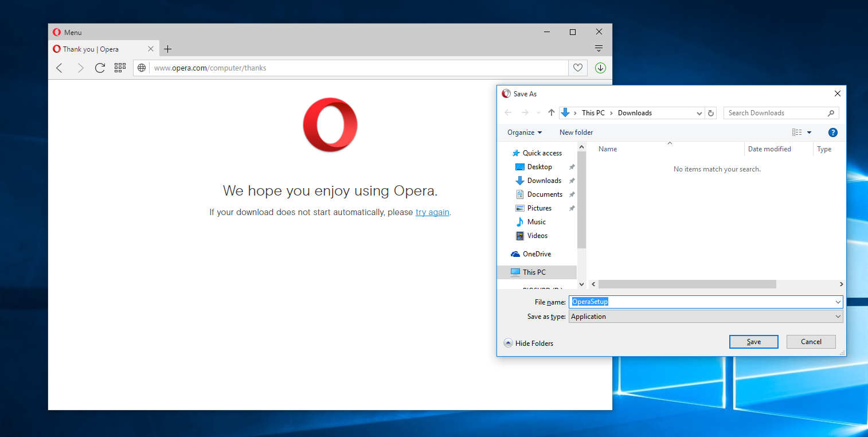Go back to the previous page
The width and height of the screenshot is (868, 437).
[x=60, y=68]
